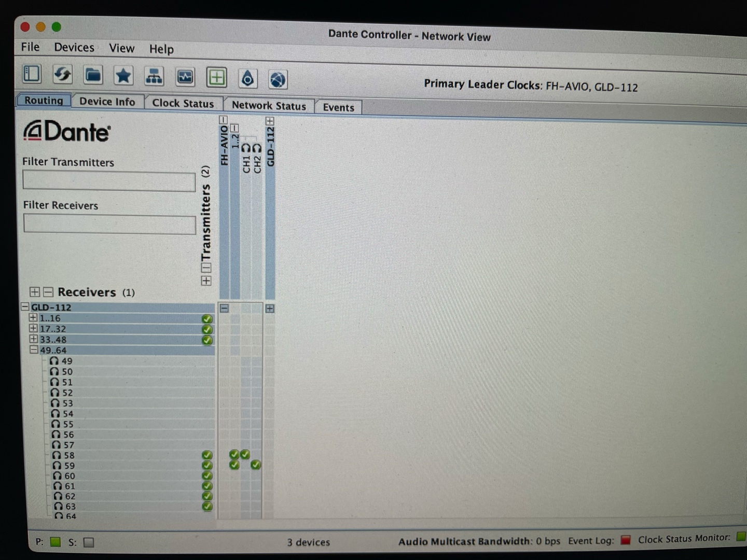Click the green P: primary status indicator
The height and width of the screenshot is (560, 747).
pyautogui.click(x=56, y=542)
